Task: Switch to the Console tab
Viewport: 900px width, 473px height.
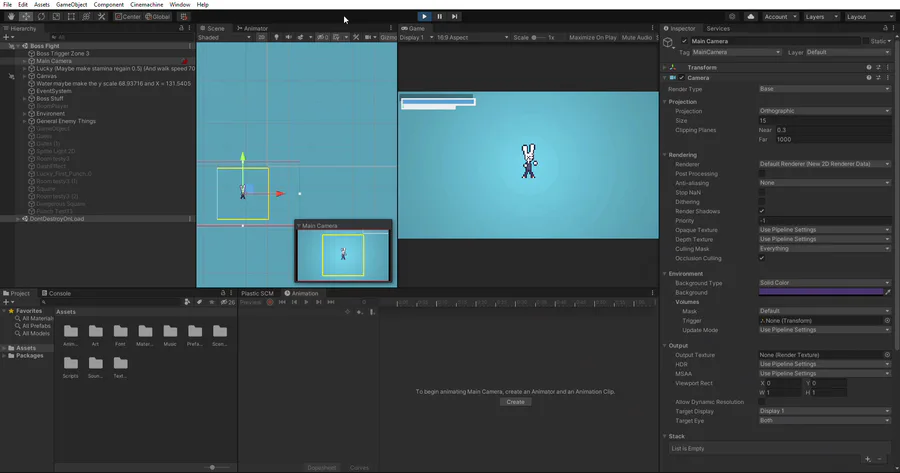Action: coord(59,293)
